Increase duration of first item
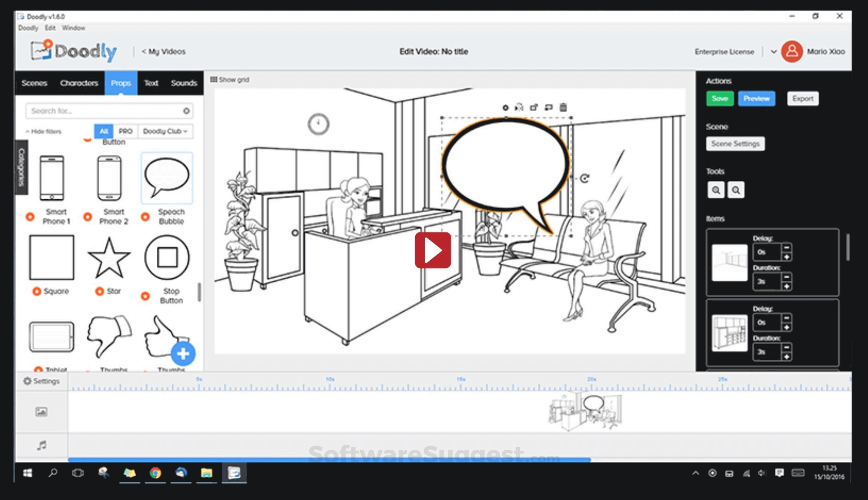The width and height of the screenshot is (868, 500). (787, 286)
